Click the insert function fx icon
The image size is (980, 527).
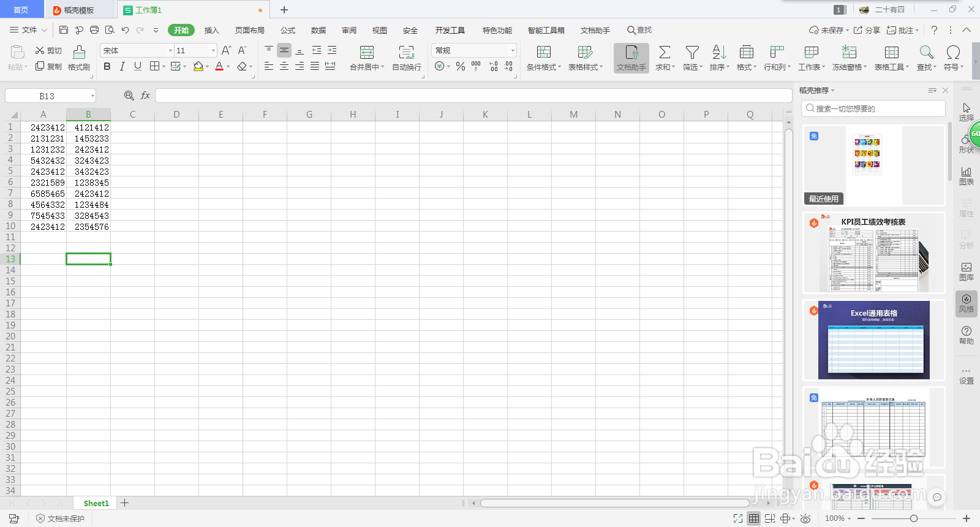[145, 96]
